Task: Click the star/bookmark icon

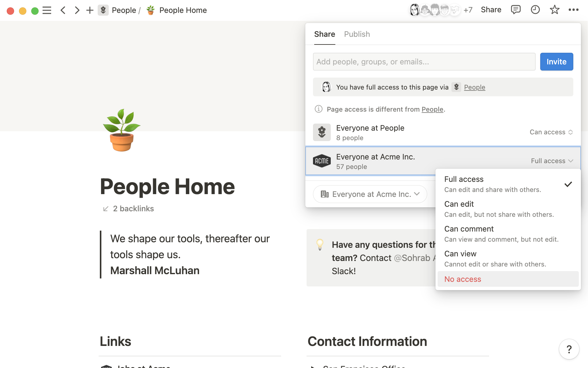Action: (x=553, y=10)
